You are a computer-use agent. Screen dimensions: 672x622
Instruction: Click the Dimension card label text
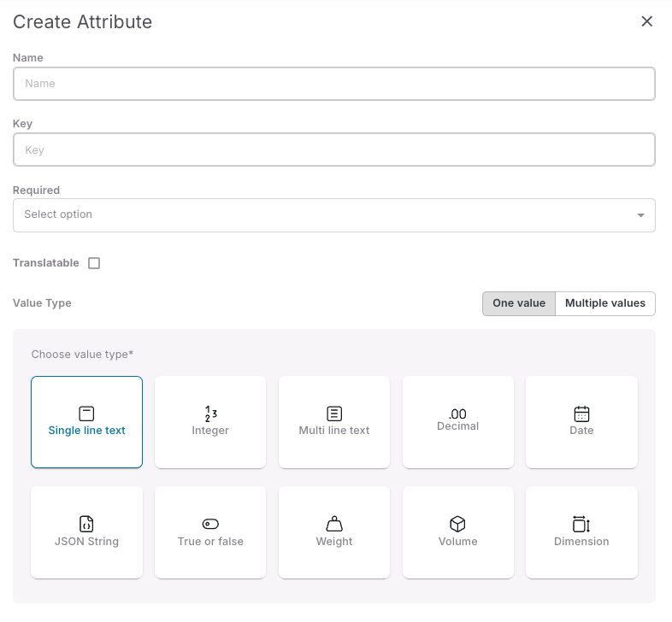point(581,542)
